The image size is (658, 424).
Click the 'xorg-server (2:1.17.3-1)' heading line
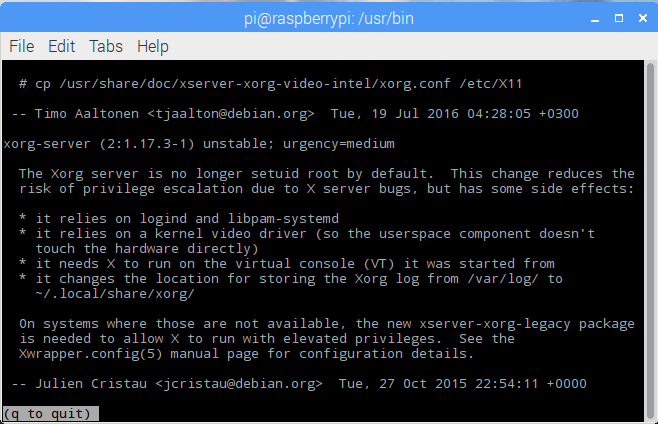99,144
